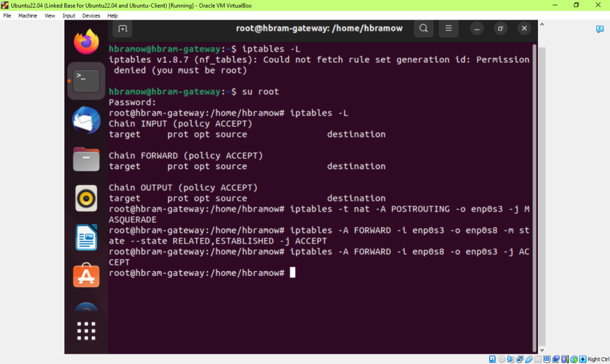Click the terminal's vertical scrollbar
Image resolution: width=610 pixels, height=364 pixels.
tap(534, 198)
